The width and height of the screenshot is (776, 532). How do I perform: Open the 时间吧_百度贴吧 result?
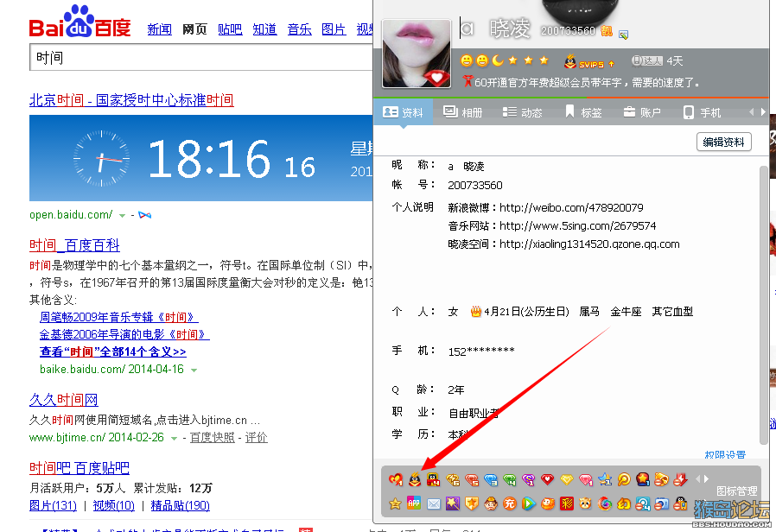point(80,468)
